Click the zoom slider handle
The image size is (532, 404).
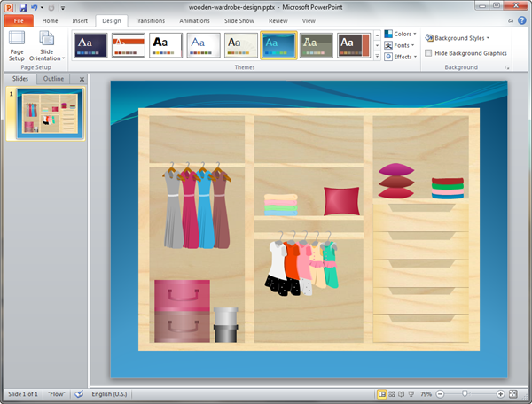pyautogui.click(x=464, y=393)
